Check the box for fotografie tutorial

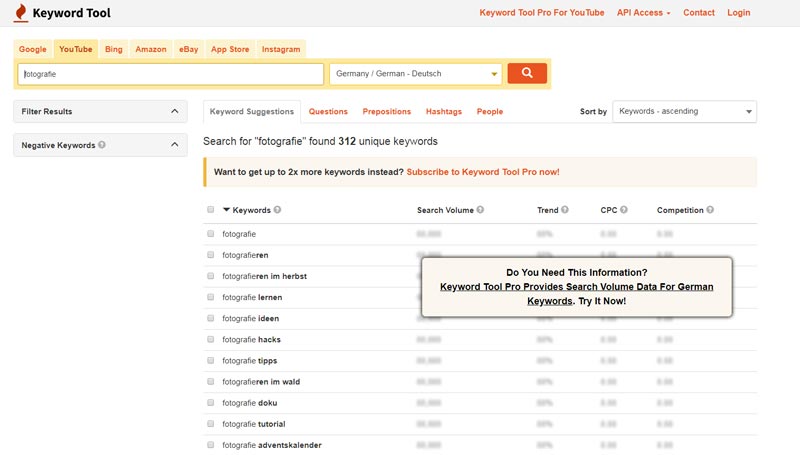point(211,424)
